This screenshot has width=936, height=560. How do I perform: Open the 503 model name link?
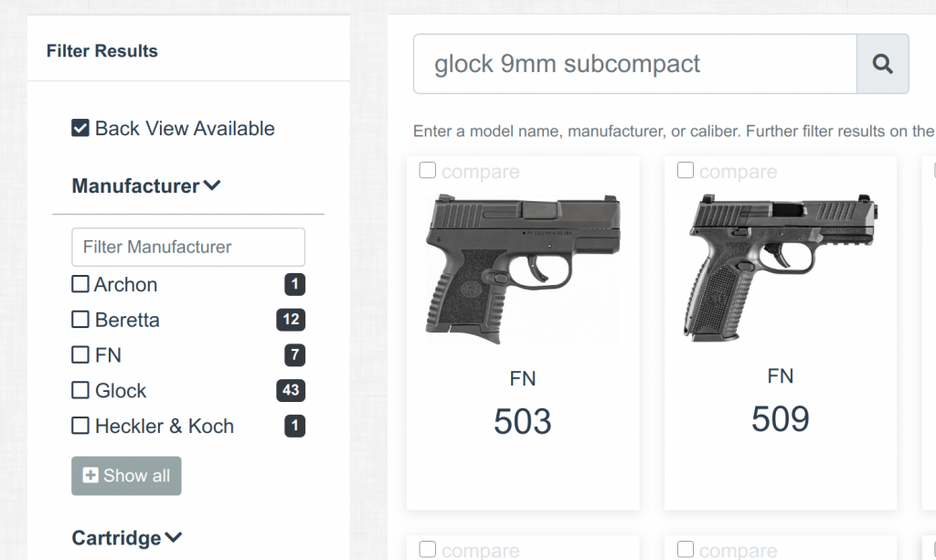pos(522,421)
